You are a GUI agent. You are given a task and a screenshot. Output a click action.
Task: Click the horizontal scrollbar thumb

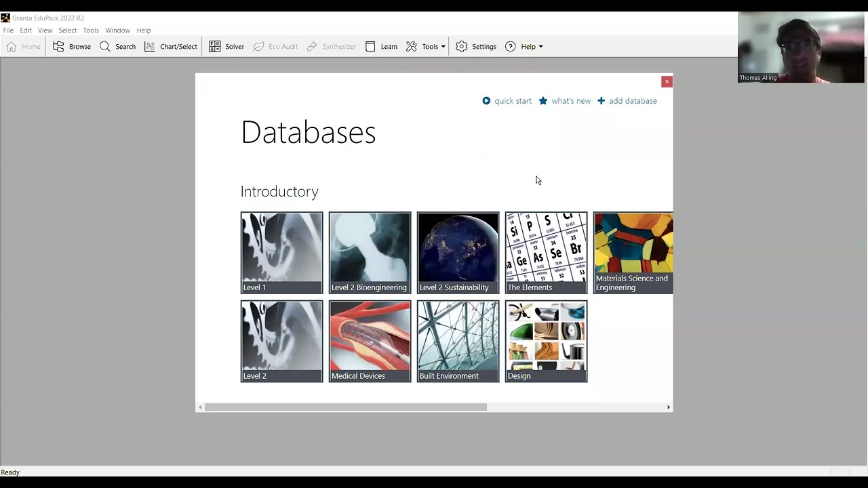(x=346, y=407)
